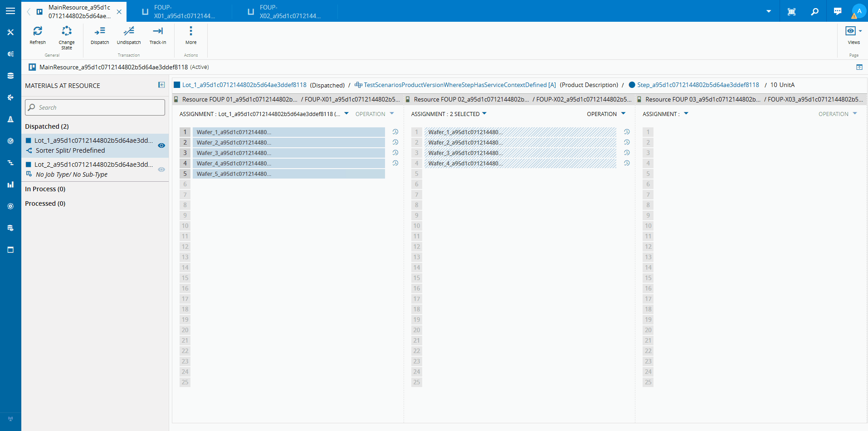This screenshot has height=431, width=868.
Task: Open the bar chart sidebar icon
Action: 10,184
